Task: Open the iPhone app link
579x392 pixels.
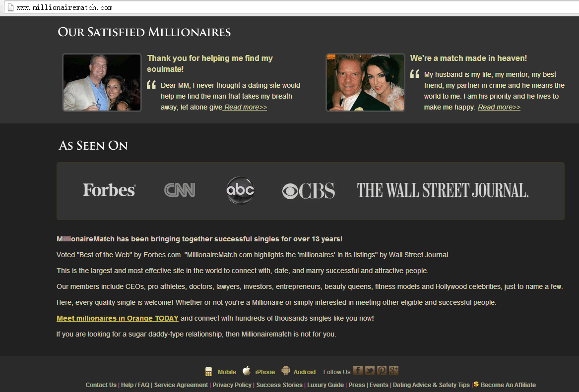Action: coord(265,372)
